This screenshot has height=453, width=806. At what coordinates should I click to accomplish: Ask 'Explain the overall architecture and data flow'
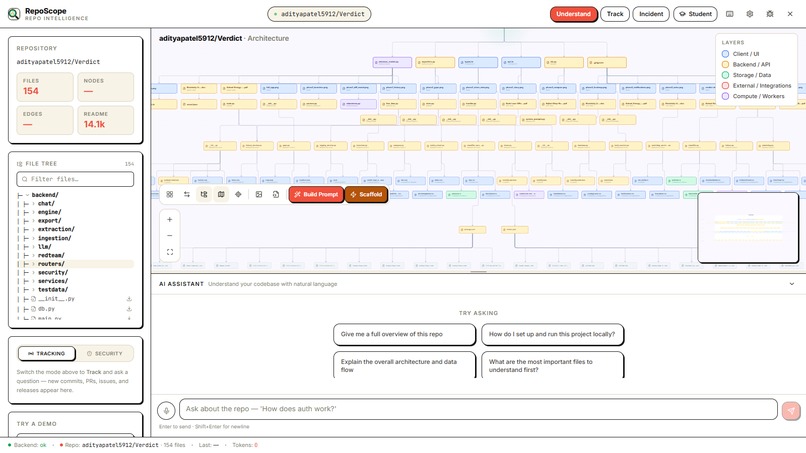pyautogui.click(x=404, y=365)
